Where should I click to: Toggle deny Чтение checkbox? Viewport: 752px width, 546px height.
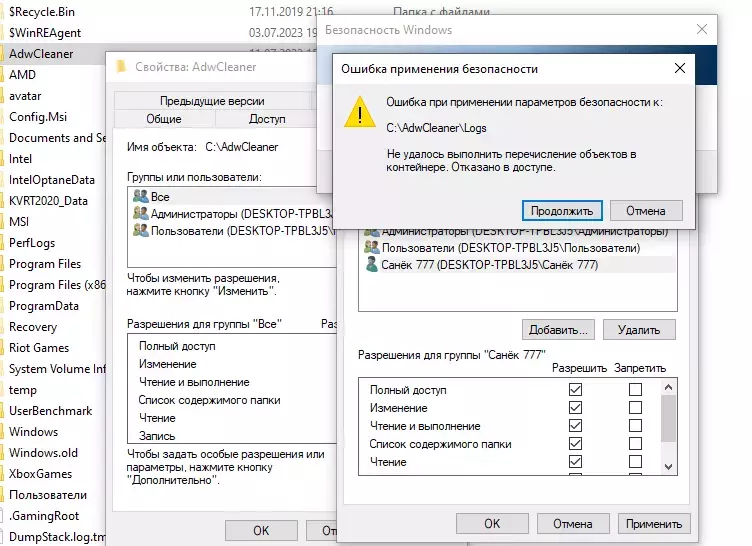pos(635,462)
